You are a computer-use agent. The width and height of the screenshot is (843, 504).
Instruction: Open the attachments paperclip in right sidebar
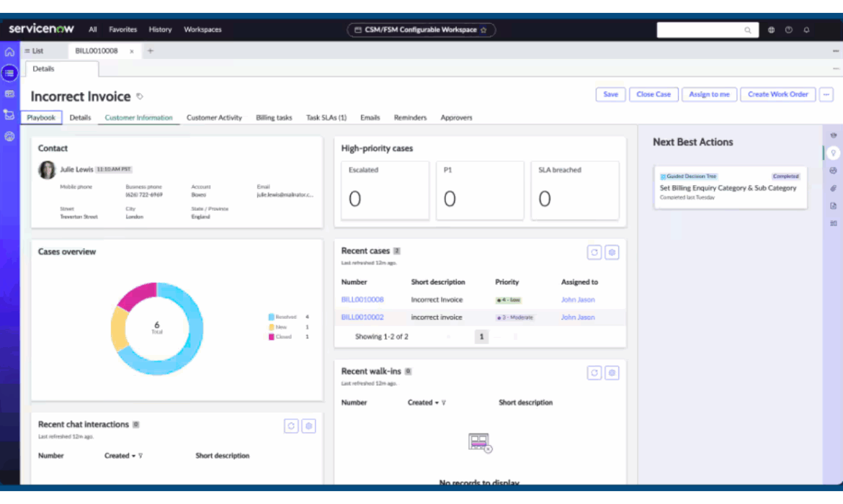click(x=833, y=189)
